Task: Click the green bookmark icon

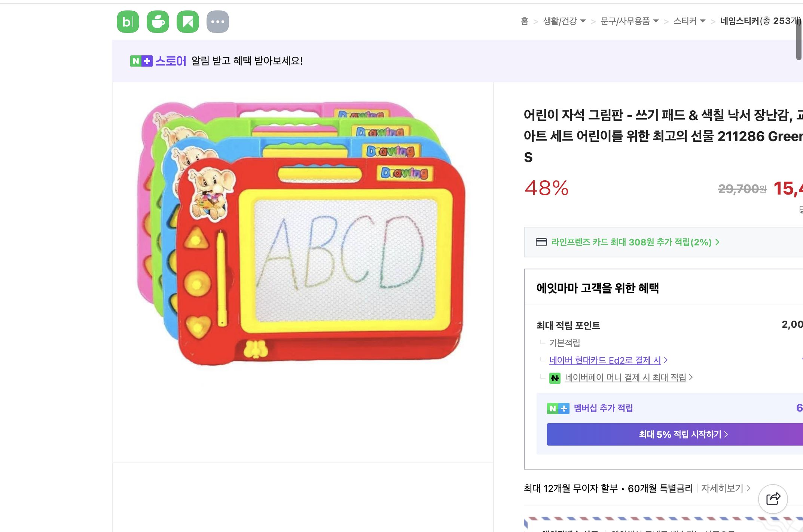Action: pyautogui.click(x=188, y=21)
